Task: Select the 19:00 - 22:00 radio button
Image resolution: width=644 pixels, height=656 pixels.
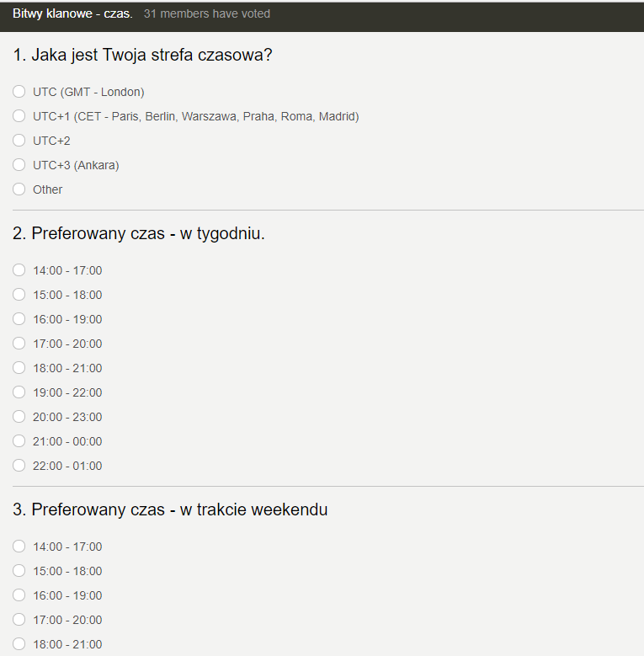Action: click(19, 392)
